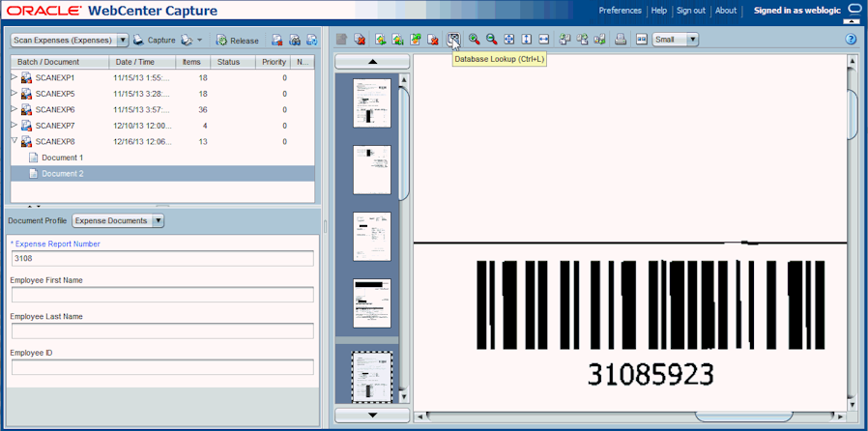Screen dimensions: 868x431
Task: Click the second green-arrow append items icon
Action: pyautogui.click(x=397, y=40)
